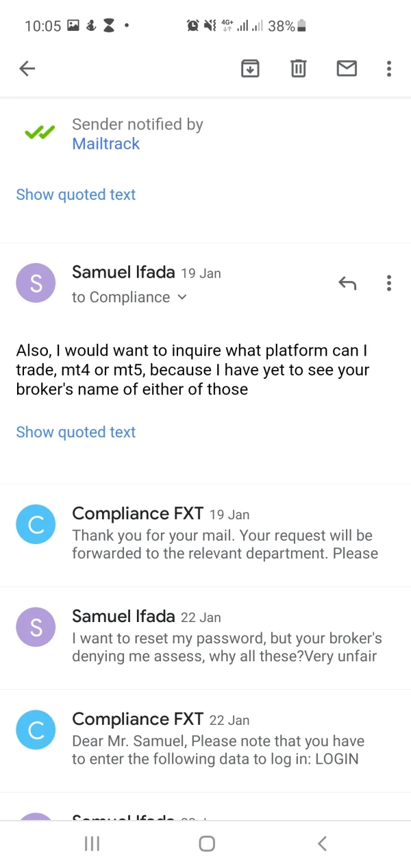Show quoted text below Samuel's message

(x=76, y=432)
